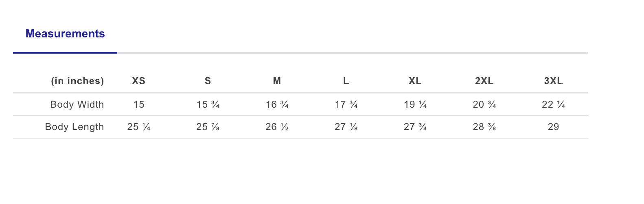
Task: Click the M size column header
Action: click(x=277, y=81)
